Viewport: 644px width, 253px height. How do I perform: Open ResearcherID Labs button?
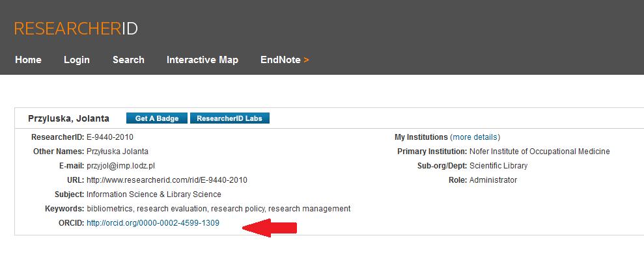coord(230,118)
